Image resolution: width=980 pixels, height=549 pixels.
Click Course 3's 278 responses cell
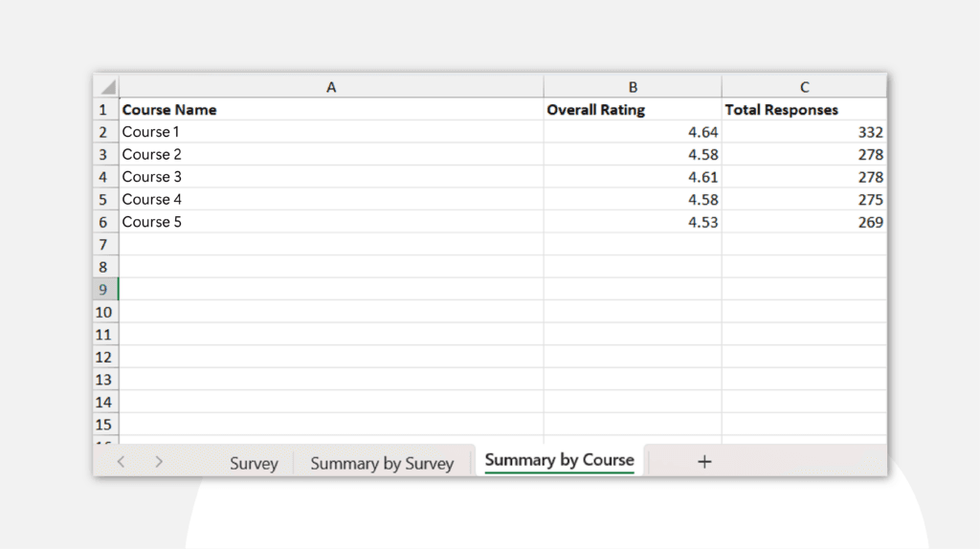[x=804, y=177]
